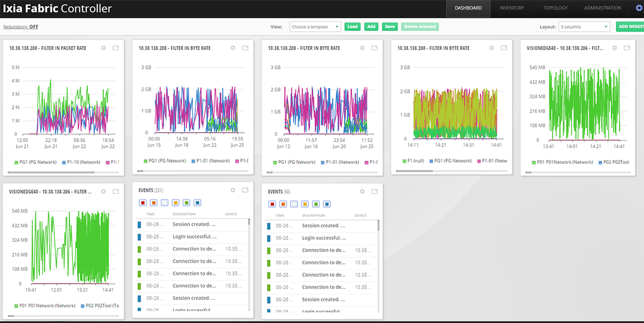Toggle white severity filter in Events (68)
This screenshot has width=644, height=323.
[294, 204]
